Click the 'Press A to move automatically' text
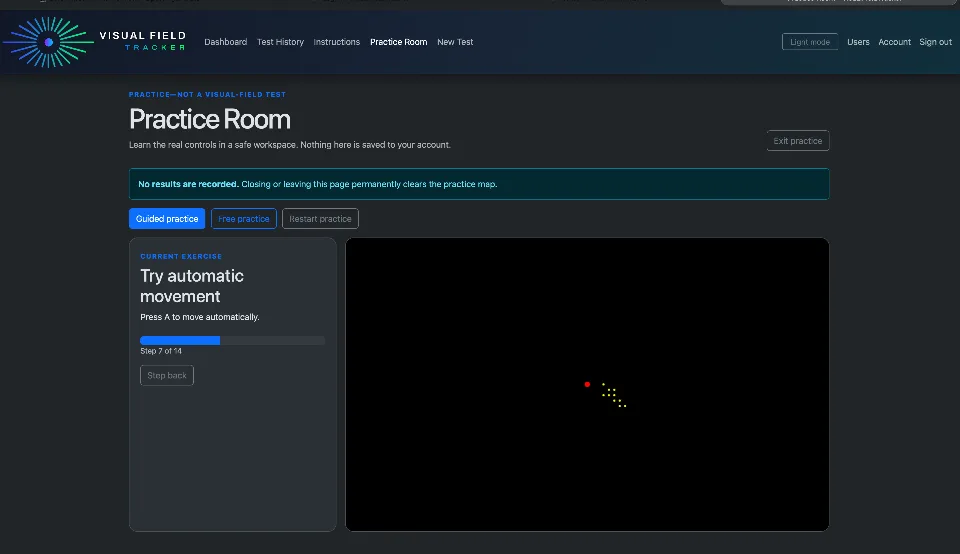960x554 pixels. (x=200, y=317)
